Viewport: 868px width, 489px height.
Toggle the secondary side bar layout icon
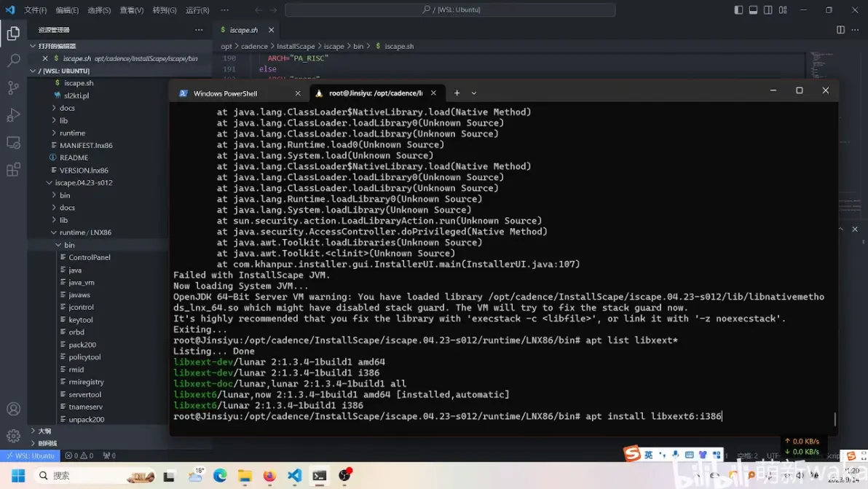tap(768, 10)
